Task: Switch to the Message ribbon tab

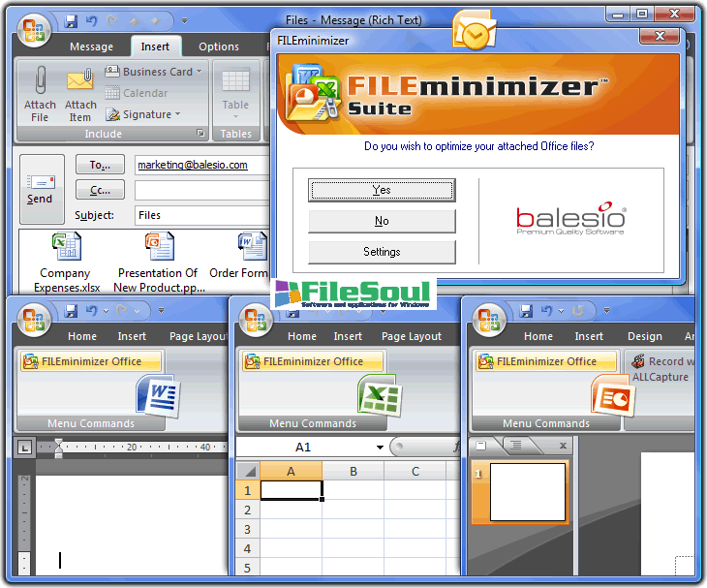Action: [92, 46]
